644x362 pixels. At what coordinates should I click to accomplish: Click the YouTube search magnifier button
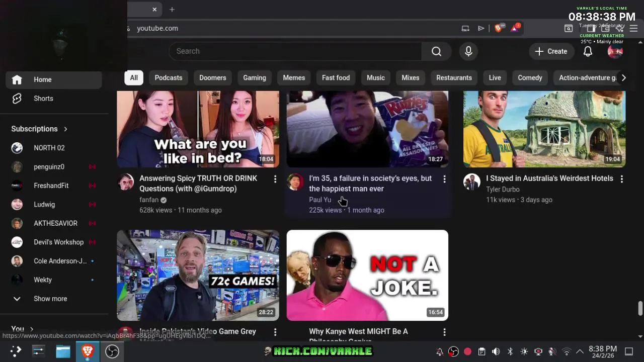(x=436, y=51)
